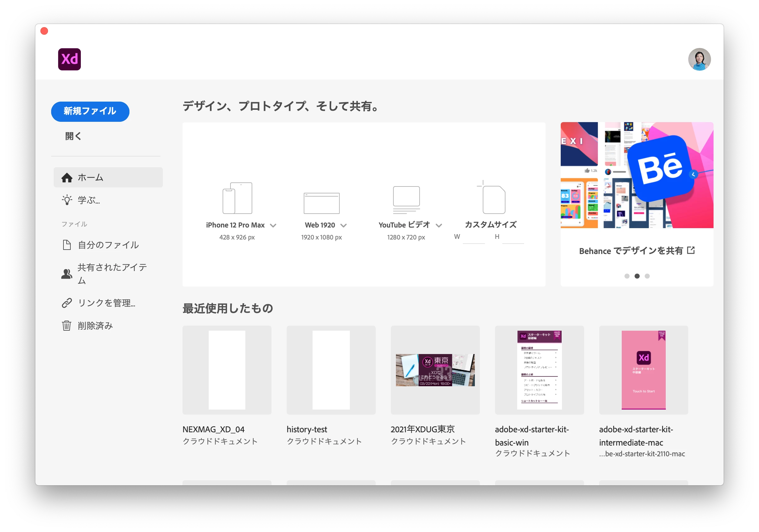Image resolution: width=759 pixels, height=532 pixels.
Task: Expand Web 1920 size dropdown
Action: tap(344, 226)
